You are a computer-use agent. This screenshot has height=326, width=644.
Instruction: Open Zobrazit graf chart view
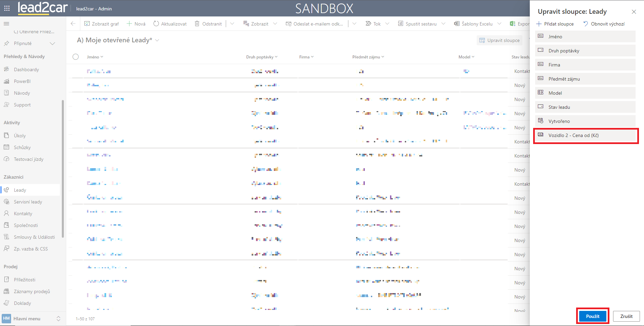101,24
